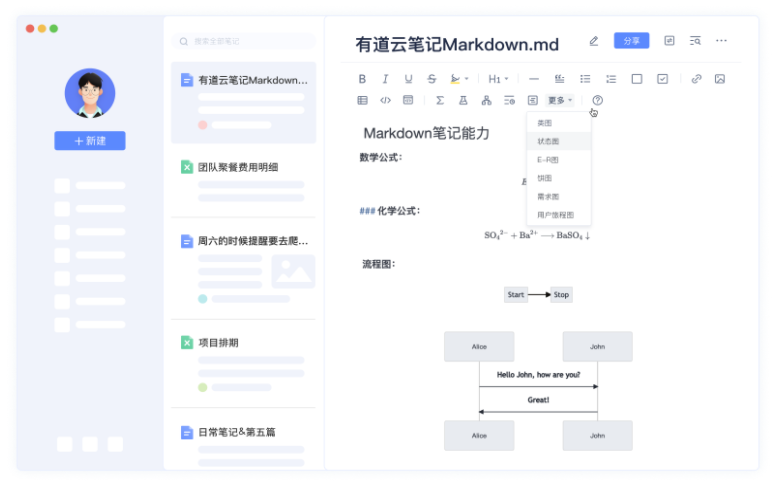The height and width of the screenshot is (484, 774).
Task: Choose 饼图 from the 更多 menu
Action: point(559,178)
